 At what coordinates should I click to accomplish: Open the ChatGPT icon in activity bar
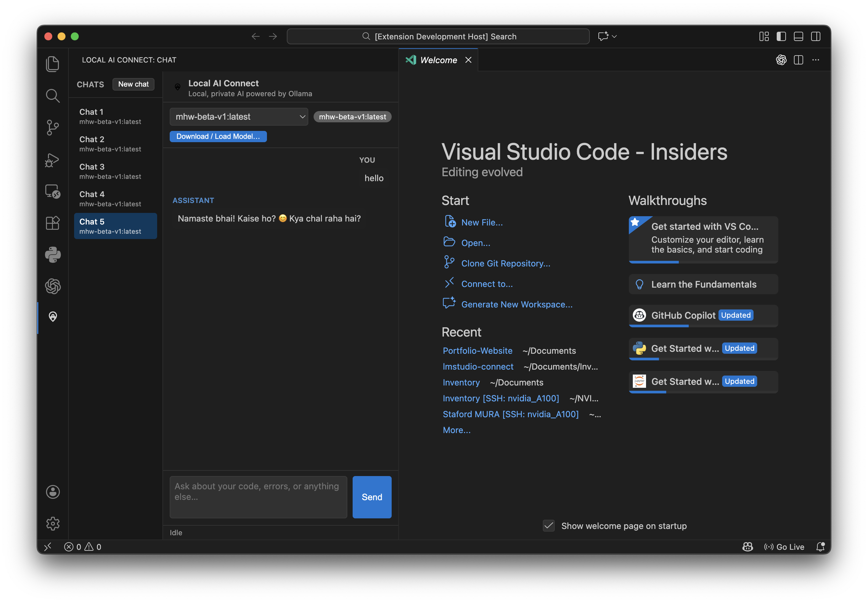tap(53, 286)
